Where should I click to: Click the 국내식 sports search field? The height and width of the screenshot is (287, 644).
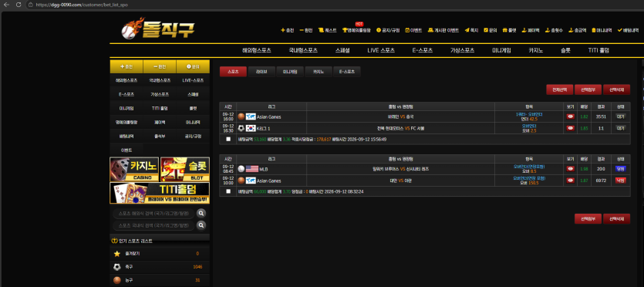[153, 225]
